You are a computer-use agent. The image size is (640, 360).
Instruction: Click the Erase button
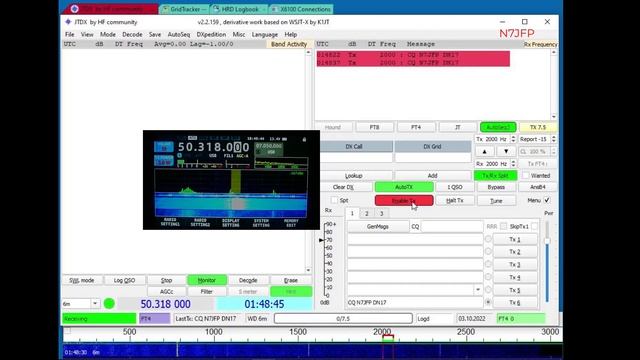[291, 280]
